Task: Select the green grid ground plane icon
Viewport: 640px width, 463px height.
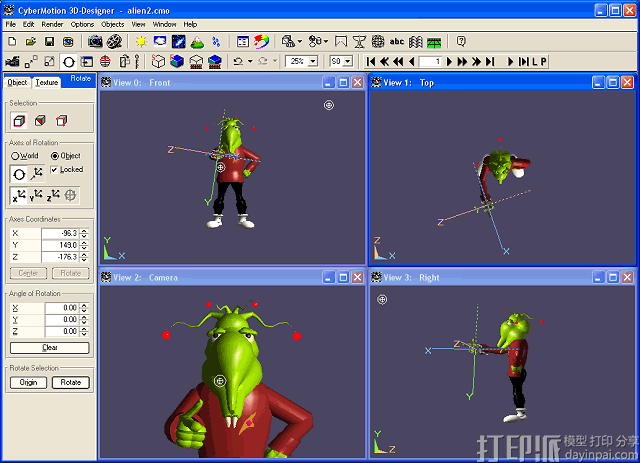Action: pos(434,42)
